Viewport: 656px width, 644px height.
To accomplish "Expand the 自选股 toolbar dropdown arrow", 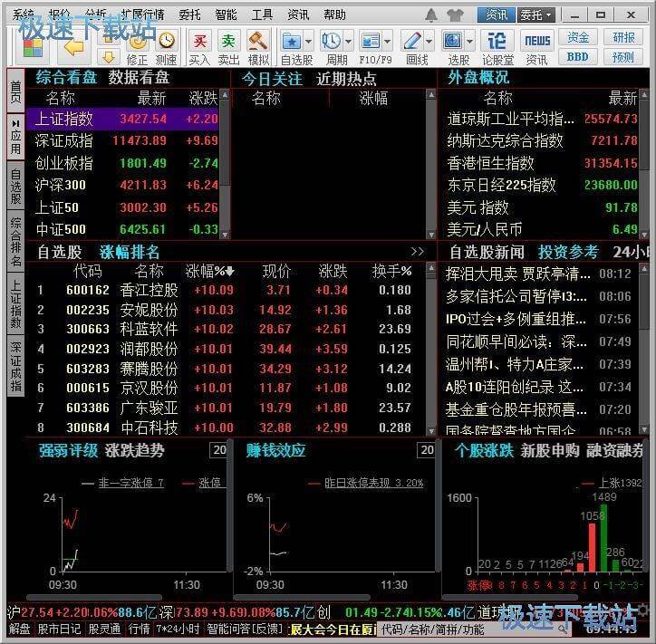I will [308, 42].
